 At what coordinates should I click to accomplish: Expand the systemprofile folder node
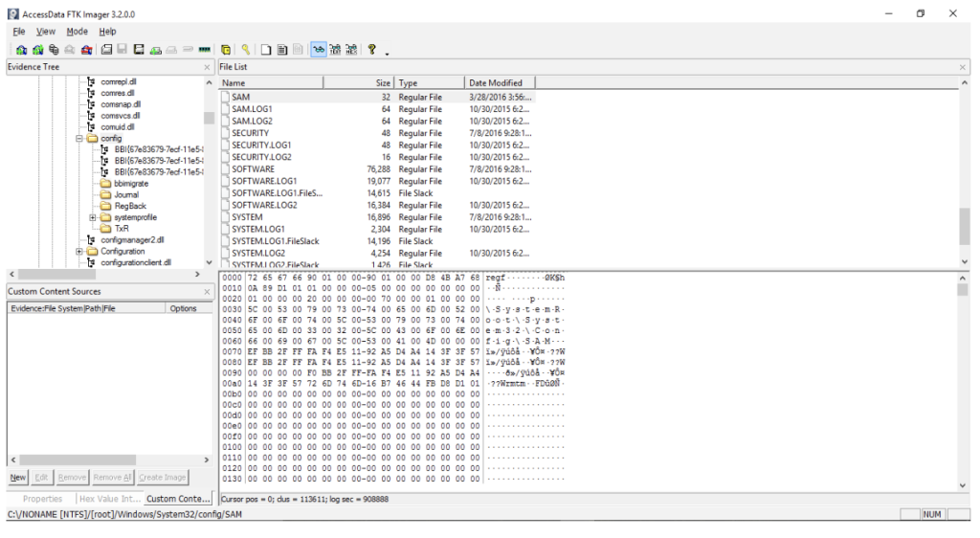93,217
